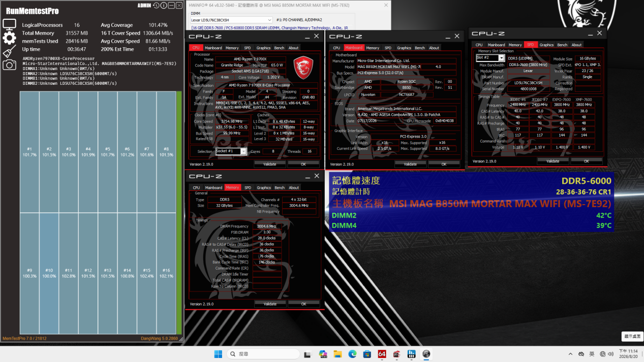Click the 3004.6 MHz DRAM Frequency value
The image size is (644, 362).
pyautogui.click(x=267, y=226)
